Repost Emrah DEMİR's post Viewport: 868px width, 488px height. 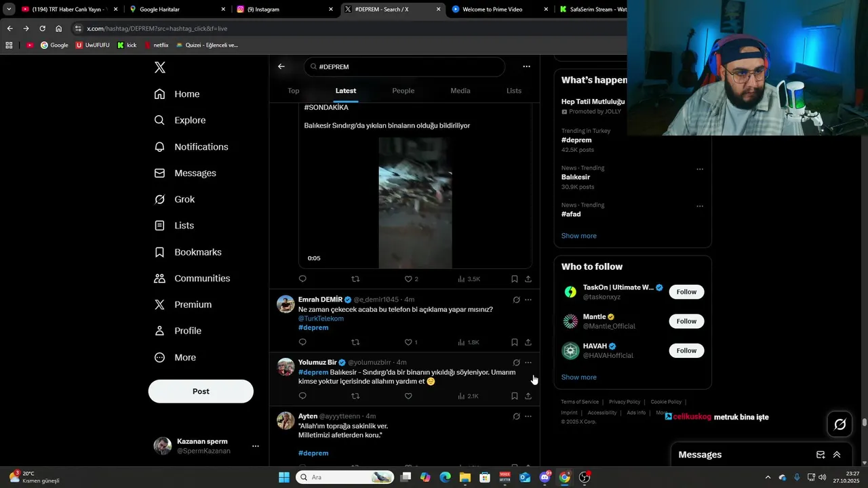355,342
